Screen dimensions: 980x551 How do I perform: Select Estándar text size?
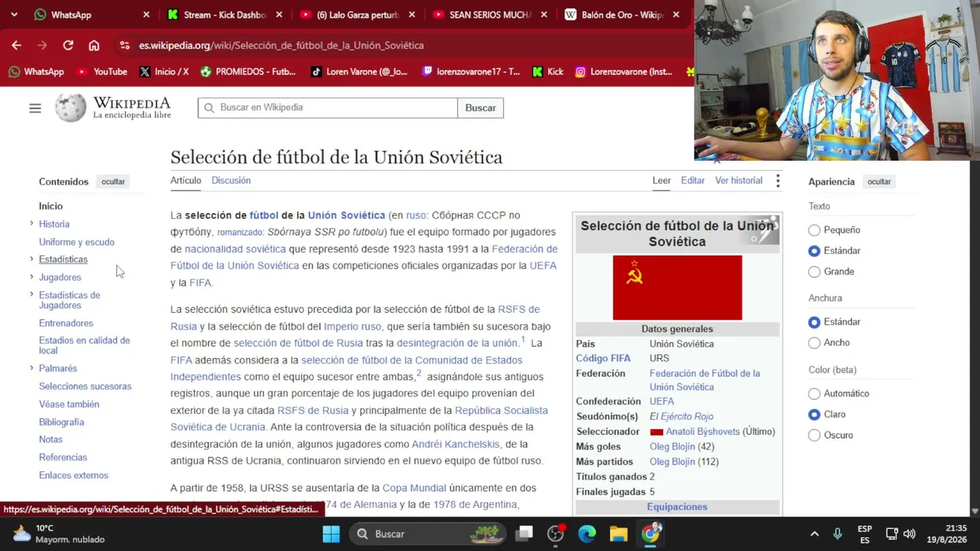[x=815, y=251]
